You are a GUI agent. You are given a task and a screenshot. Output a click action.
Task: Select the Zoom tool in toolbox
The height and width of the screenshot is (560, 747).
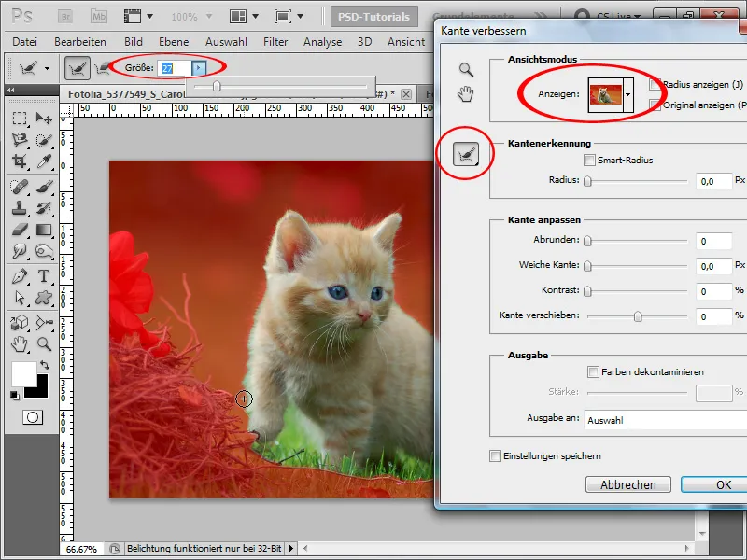44,343
